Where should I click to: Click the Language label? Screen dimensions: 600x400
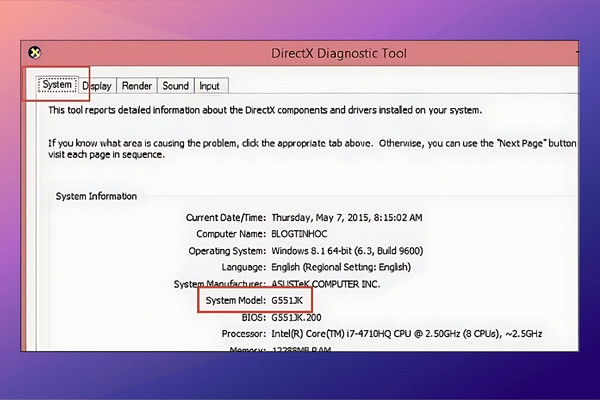pos(243,267)
